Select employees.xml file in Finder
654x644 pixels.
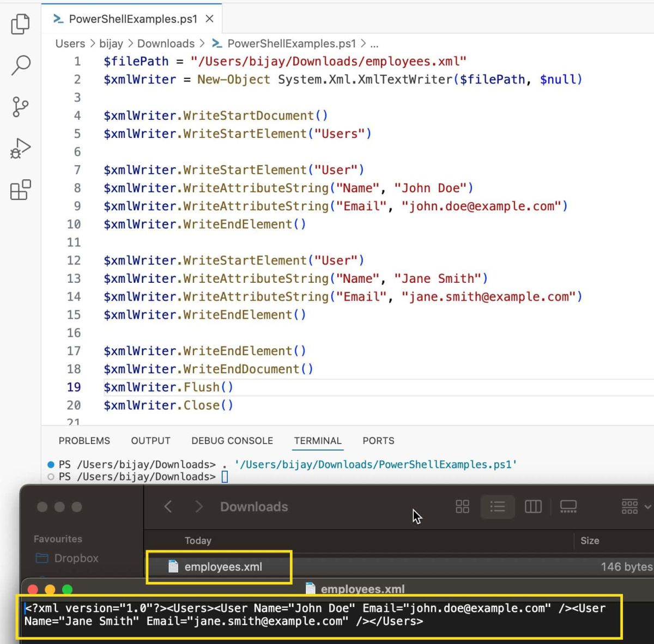[223, 567]
